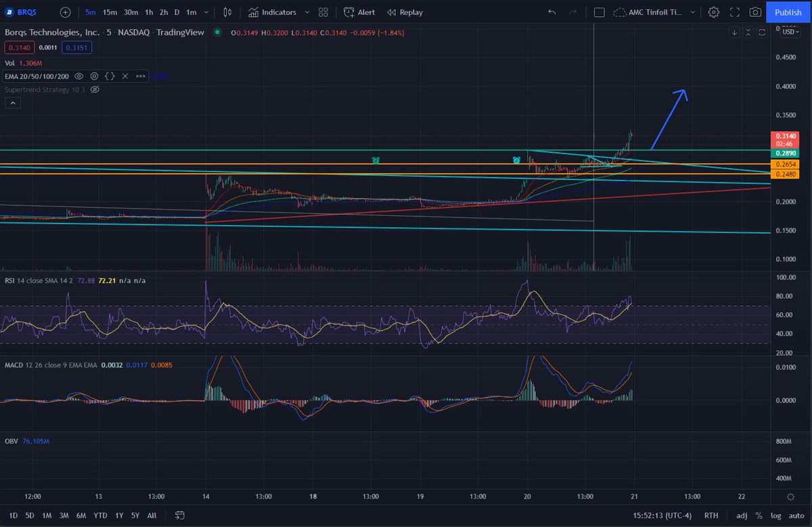Viewport: 812px width, 527px height.
Task: Open the RTH session selector
Action: 711,515
